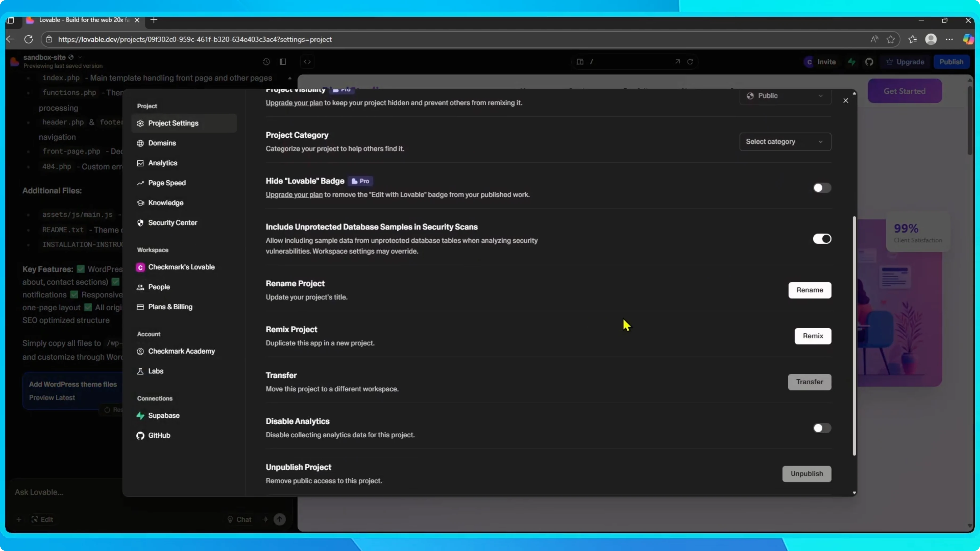
Task: Click the Supabase lightning icon in header
Action: pyautogui.click(x=851, y=62)
